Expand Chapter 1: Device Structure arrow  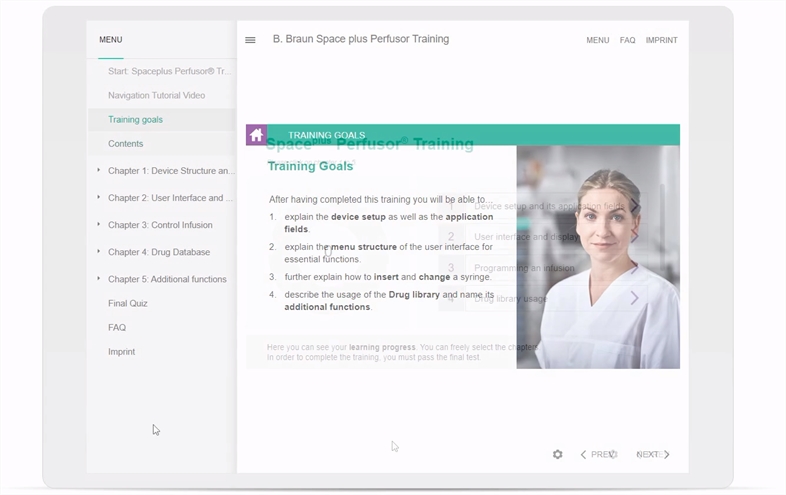[x=98, y=171]
